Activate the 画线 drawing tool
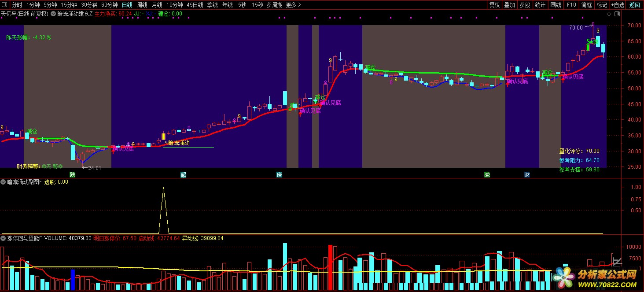 [556, 5]
